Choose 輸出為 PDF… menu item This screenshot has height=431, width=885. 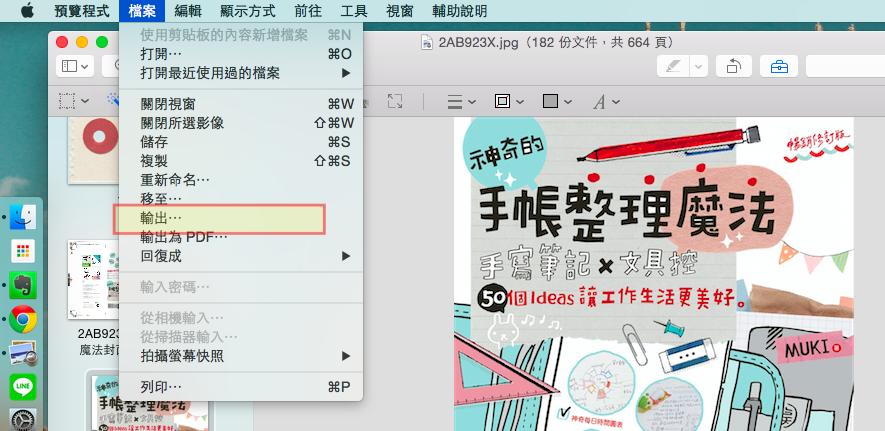241,238
